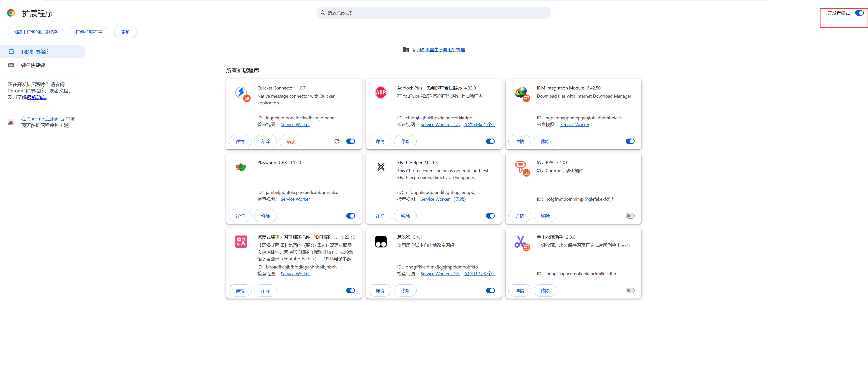Click the Playwright CRX masks icon
The width and height of the screenshot is (868, 379).
[x=241, y=167]
